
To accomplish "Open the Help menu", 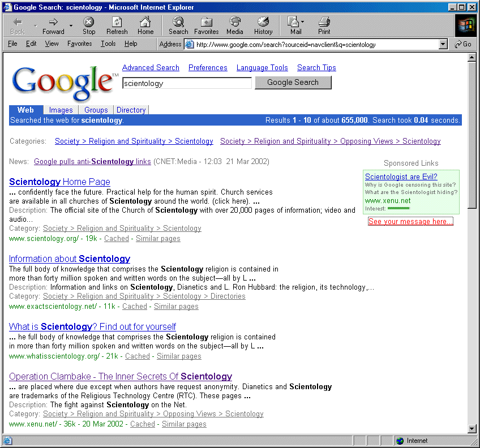I will point(131,44).
